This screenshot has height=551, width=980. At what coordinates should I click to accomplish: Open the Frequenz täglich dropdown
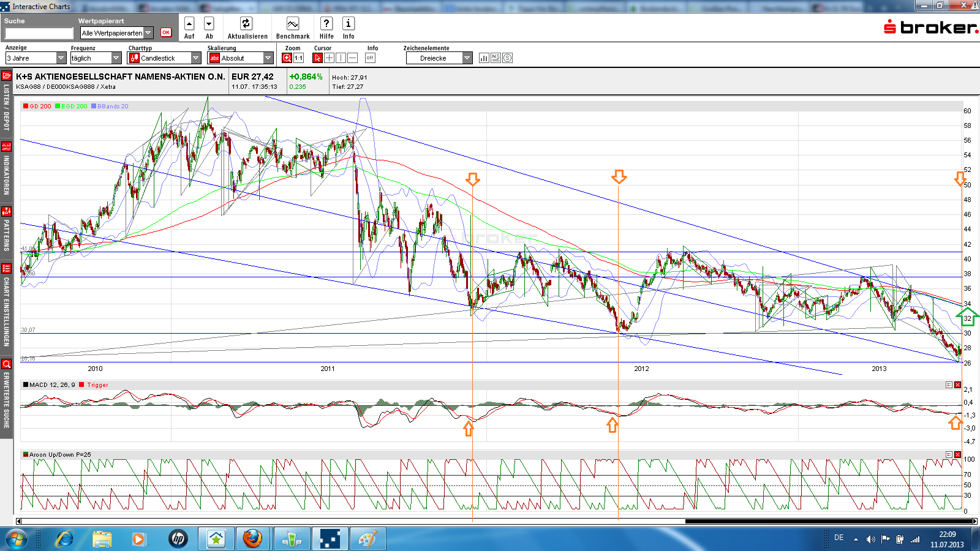pyautogui.click(x=96, y=58)
